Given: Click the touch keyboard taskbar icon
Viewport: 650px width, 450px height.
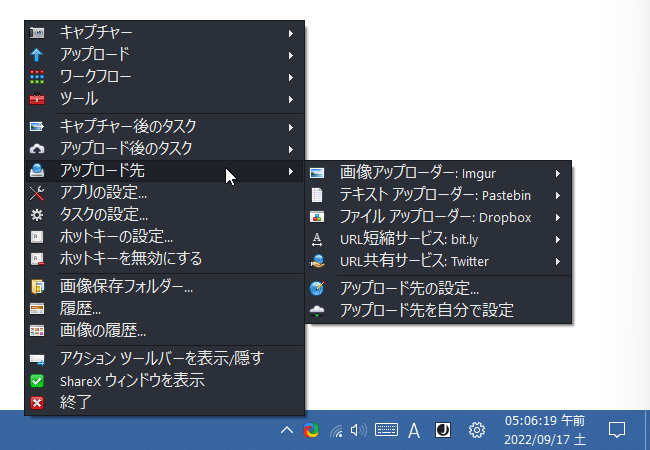Looking at the screenshot, I should [386, 430].
